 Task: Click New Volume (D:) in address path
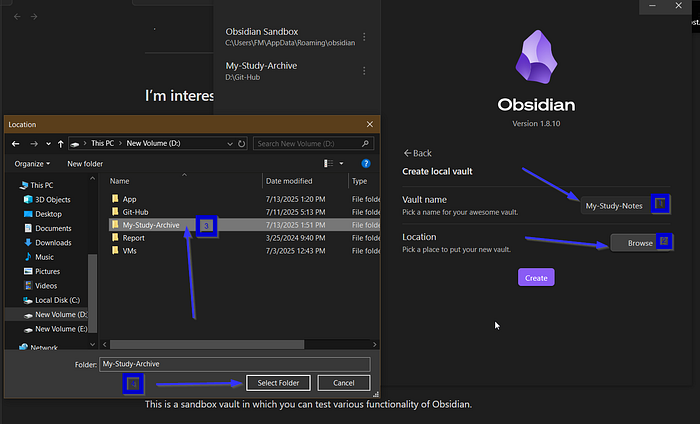pyautogui.click(x=153, y=143)
